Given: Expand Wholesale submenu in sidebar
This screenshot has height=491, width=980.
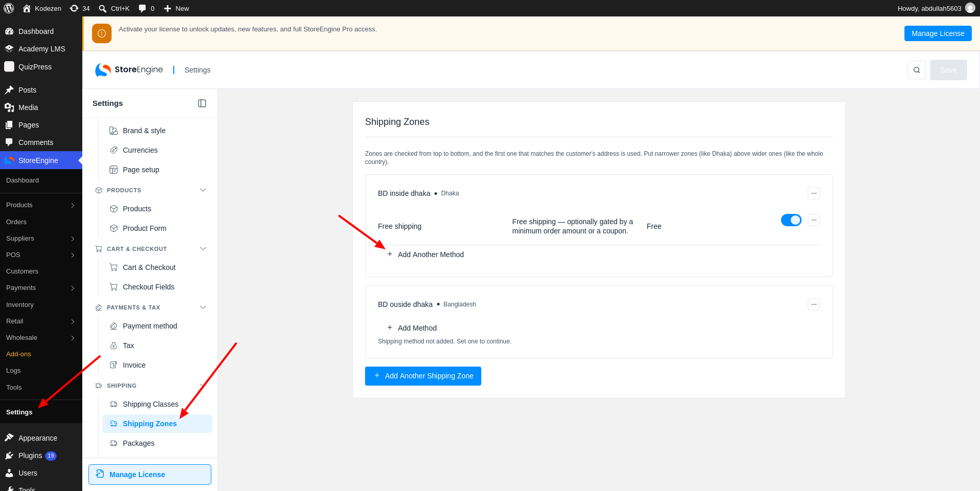Looking at the screenshot, I should coord(72,338).
